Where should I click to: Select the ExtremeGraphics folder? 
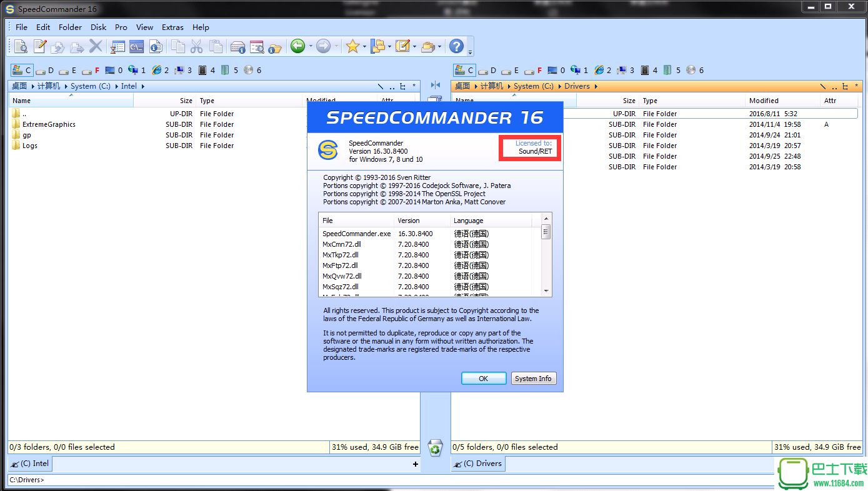click(x=49, y=124)
